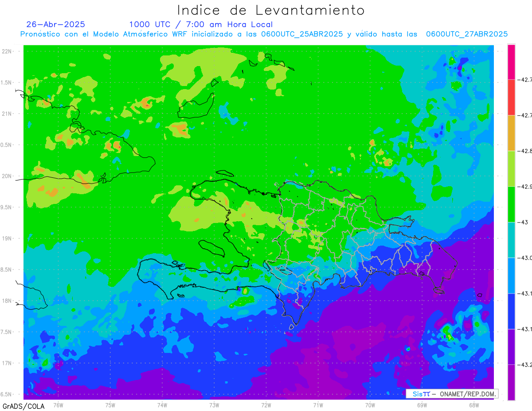Image resolution: width=532 pixels, height=411 pixels.
Task: Click the longitude label "71W"
Action: click(318, 405)
